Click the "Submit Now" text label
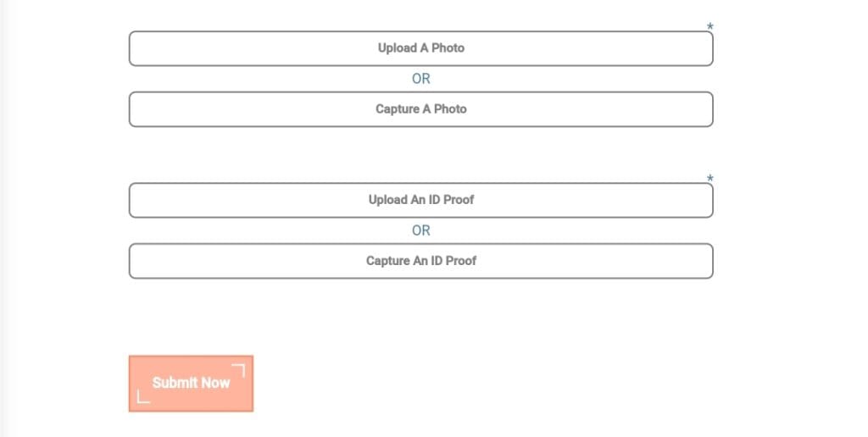 tap(191, 383)
